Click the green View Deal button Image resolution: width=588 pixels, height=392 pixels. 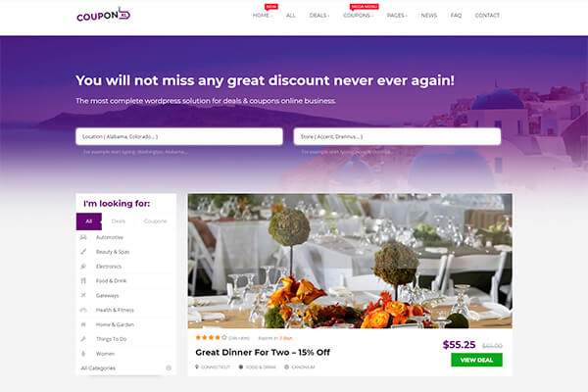pos(476,360)
